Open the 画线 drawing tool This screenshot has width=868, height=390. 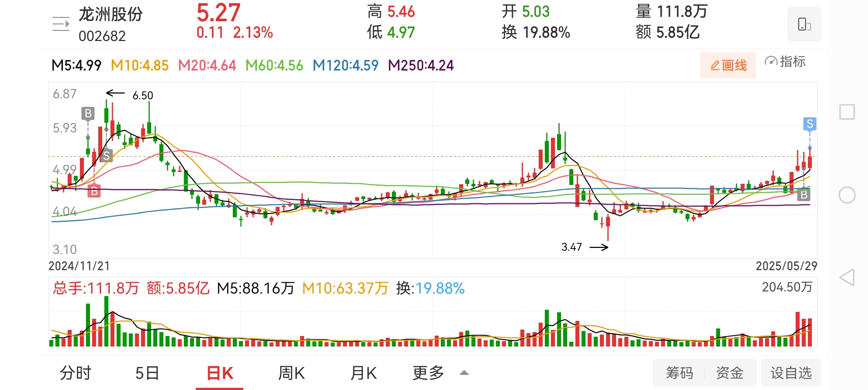tap(728, 65)
